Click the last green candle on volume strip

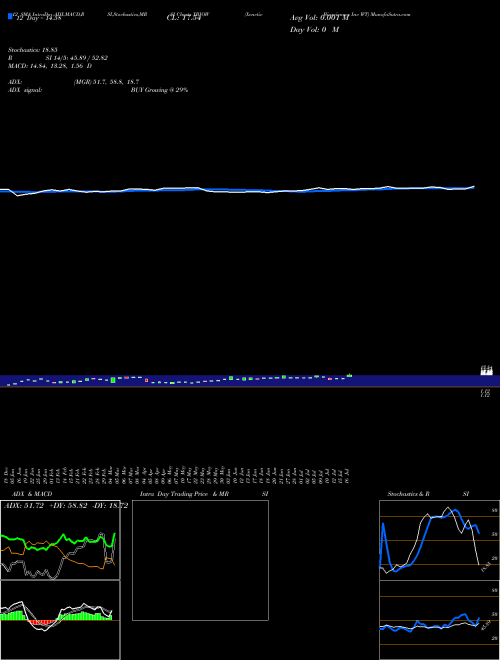pyautogui.click(x=349, y=375)
